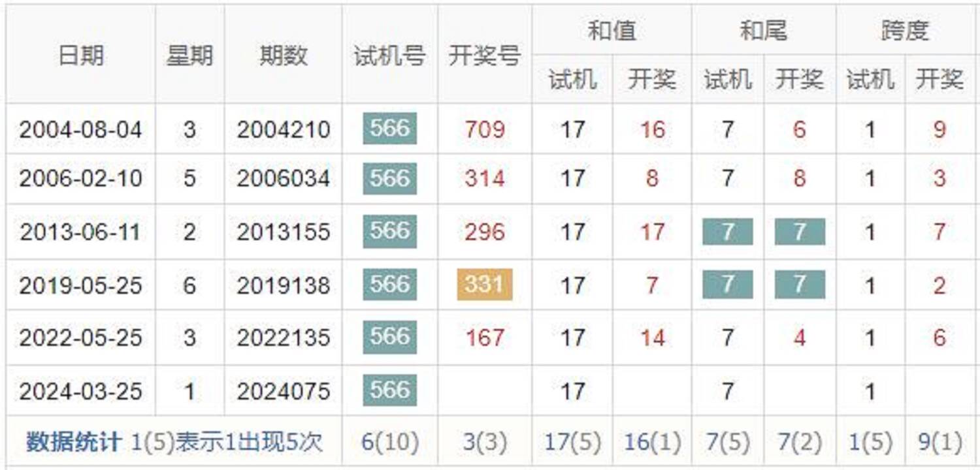980x470 pixels.
Task: Select the 和值 group header
Action: click(x=612, y=31)
